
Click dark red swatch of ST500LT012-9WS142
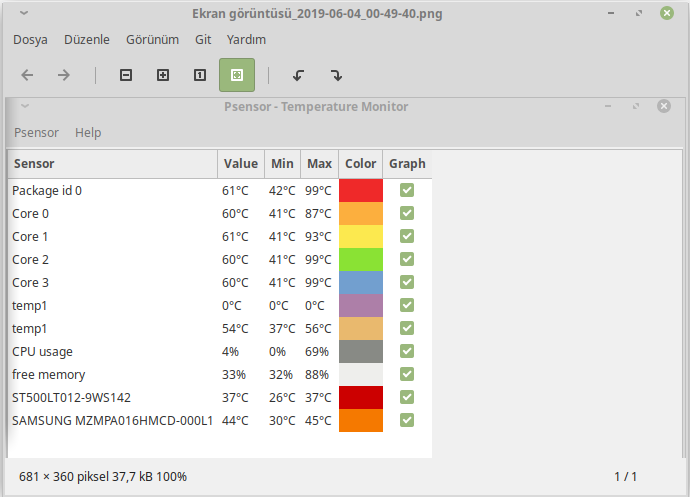point(361,397)
